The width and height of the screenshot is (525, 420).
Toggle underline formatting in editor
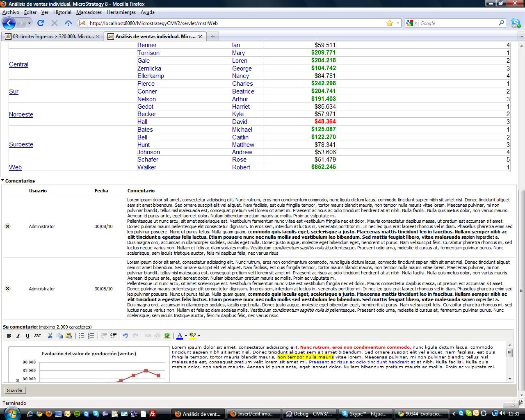coord(27,336)
